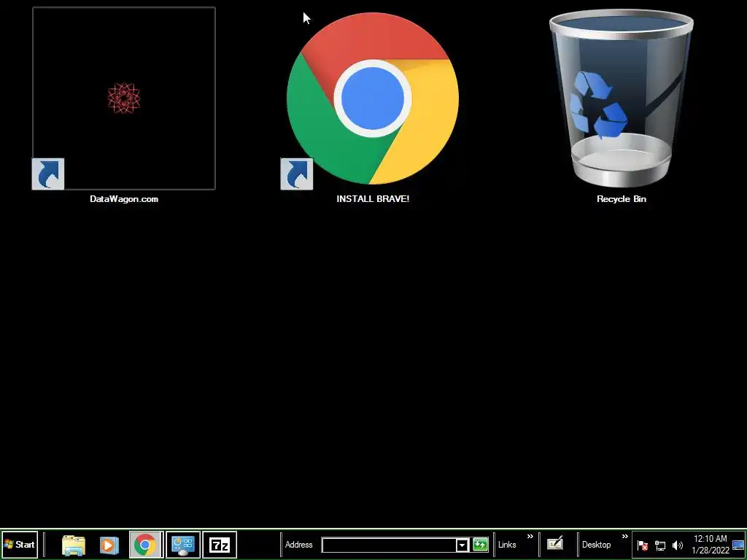Open the volume speaker tray icon
The width and height of the screenshot is (747, 560).
[677, 545]
